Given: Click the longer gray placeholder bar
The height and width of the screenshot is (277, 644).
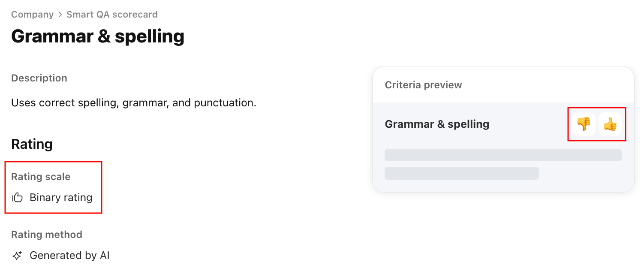Looking at the screenshot, I should [x=503, y=155].
